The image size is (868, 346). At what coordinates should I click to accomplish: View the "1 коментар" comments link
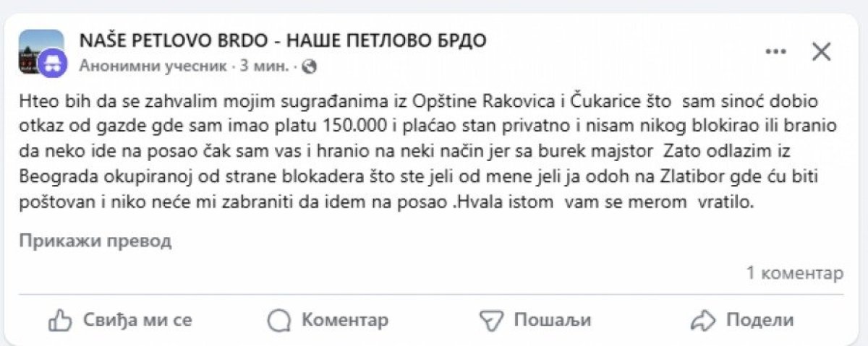(794, 273)
